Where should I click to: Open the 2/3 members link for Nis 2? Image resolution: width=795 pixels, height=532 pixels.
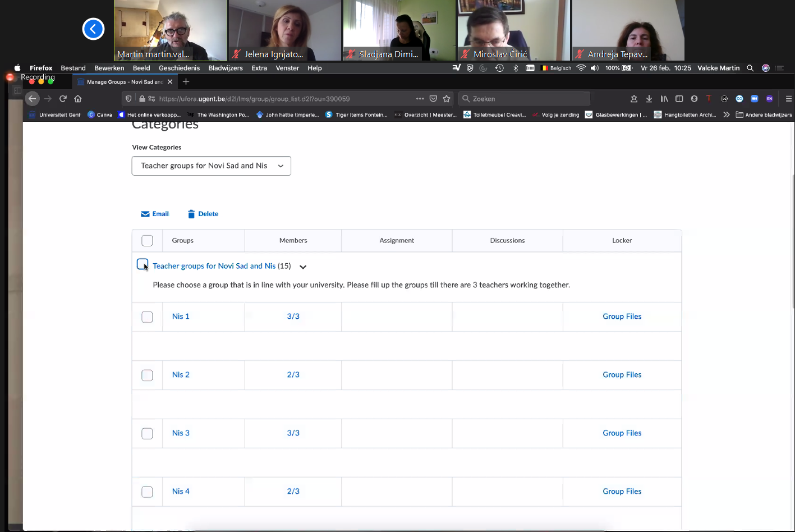[x=293, y=375]
